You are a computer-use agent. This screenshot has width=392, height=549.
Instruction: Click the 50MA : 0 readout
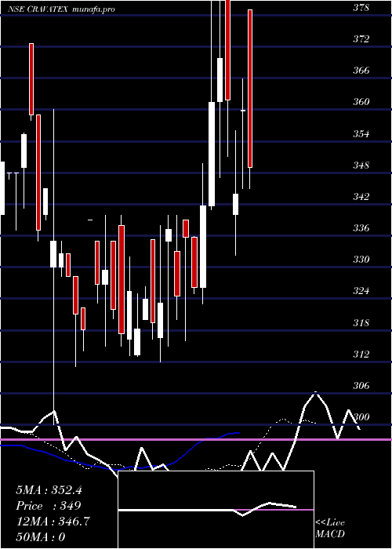tap(41, 537)
